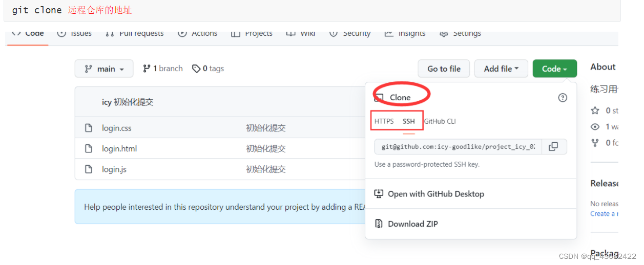Click the branch icon beside 1 branch
This screenshot has width=644, height=265.
[147, 69]
